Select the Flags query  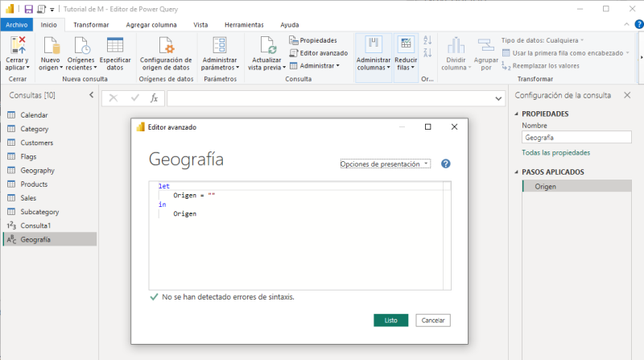point(49,156)
